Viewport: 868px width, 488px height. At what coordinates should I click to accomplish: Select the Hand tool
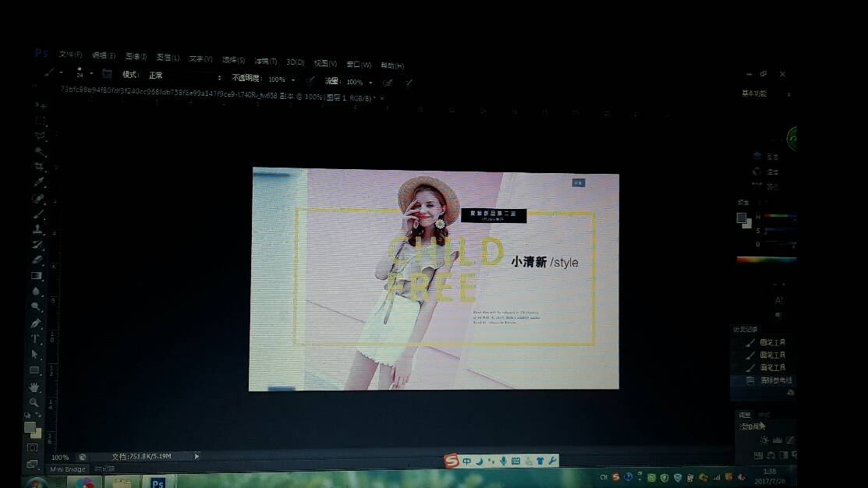pyautogui.click(x=34, y=387)
